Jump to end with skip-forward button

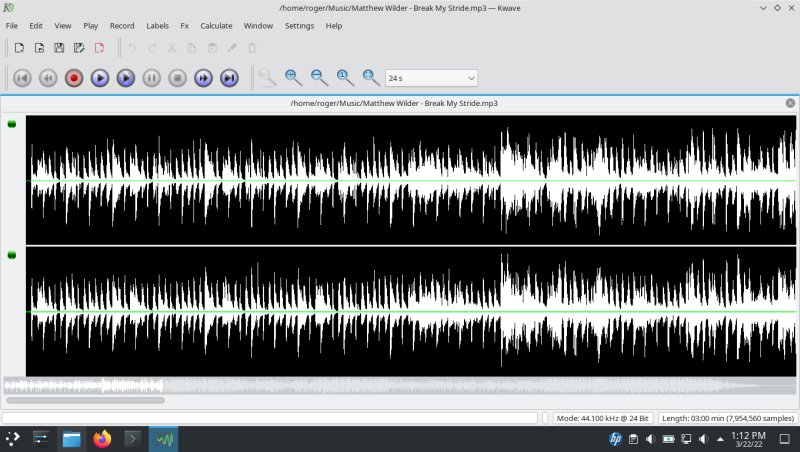[x=230, y=78]
